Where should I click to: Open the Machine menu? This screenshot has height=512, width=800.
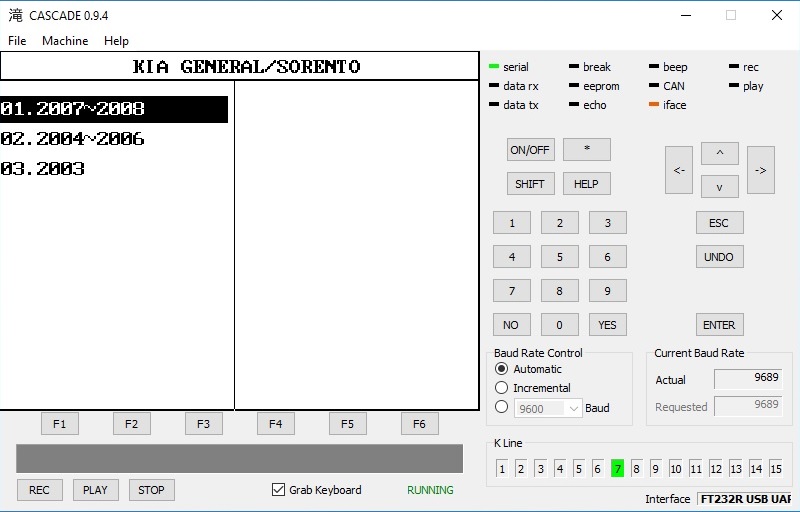click(x=65, y=41)
